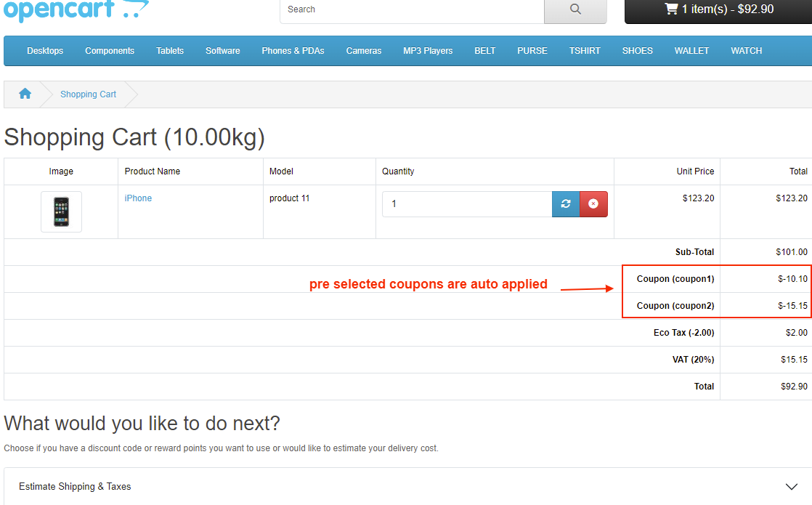Remove iPhone with red delete button
Image resolution: width=812 pixels, height=505 pixels.
(593, 204)
